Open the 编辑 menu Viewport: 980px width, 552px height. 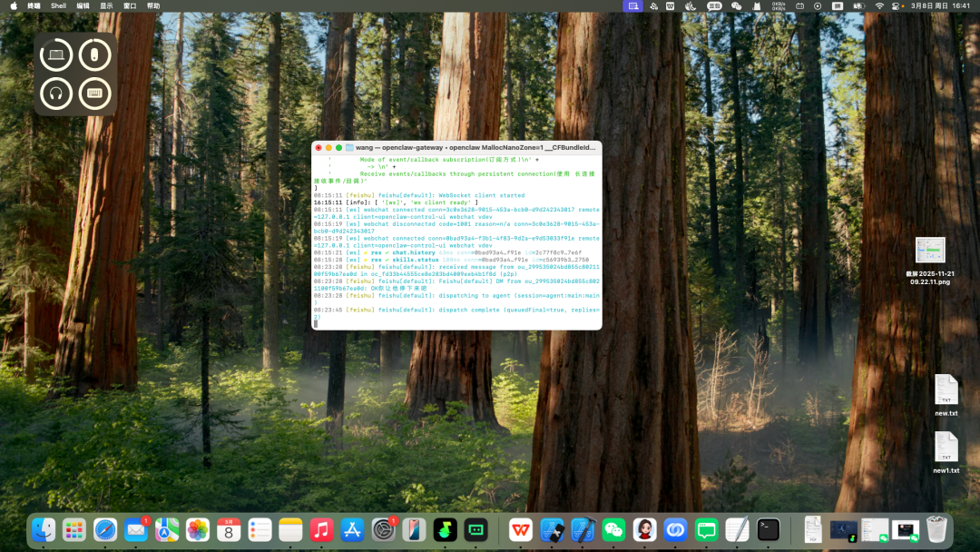(x=83, y=5)
